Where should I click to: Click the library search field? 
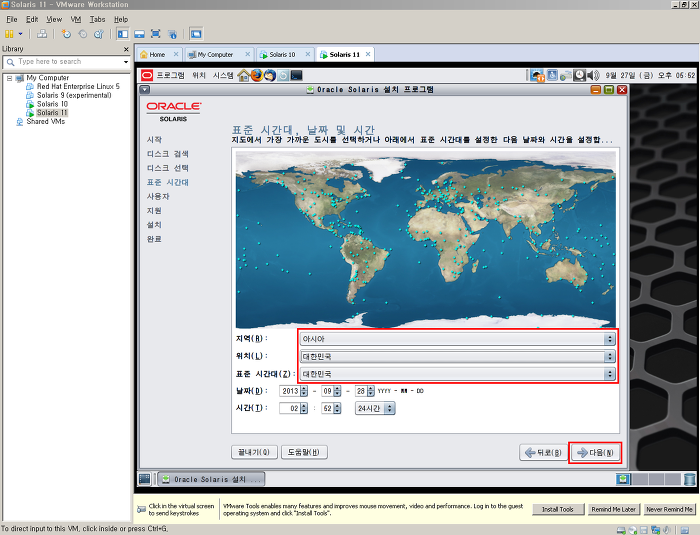point(62,62)
